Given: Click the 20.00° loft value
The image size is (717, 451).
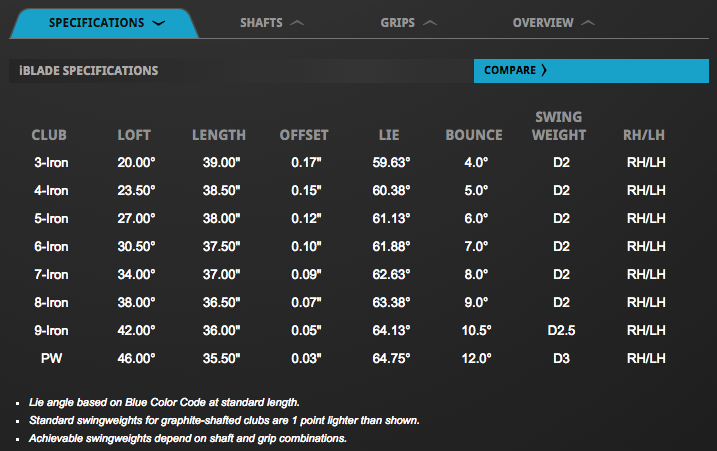Looking at the screenshot, I should coord(136,162).
